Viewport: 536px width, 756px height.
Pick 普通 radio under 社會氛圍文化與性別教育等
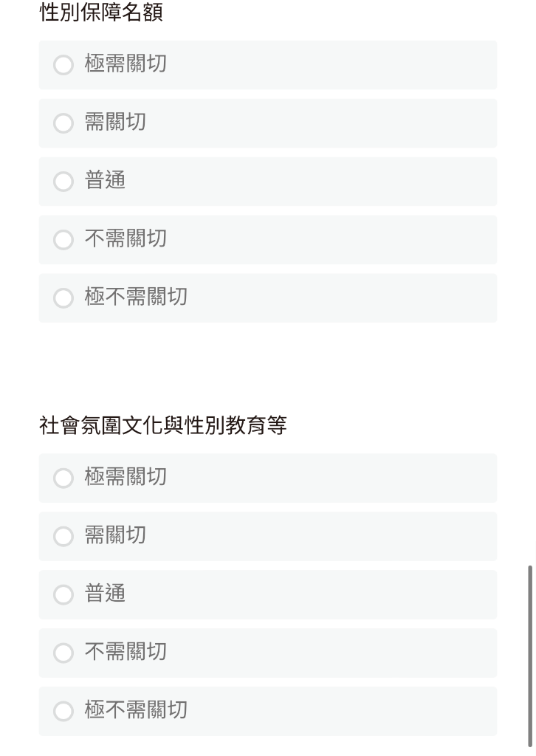coord(63,594)
